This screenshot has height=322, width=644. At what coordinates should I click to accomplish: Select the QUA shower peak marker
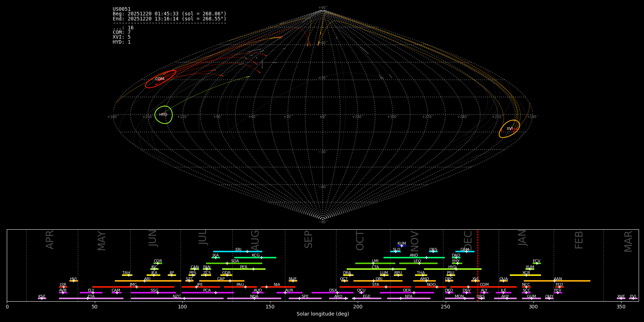[x=503, y=281]
